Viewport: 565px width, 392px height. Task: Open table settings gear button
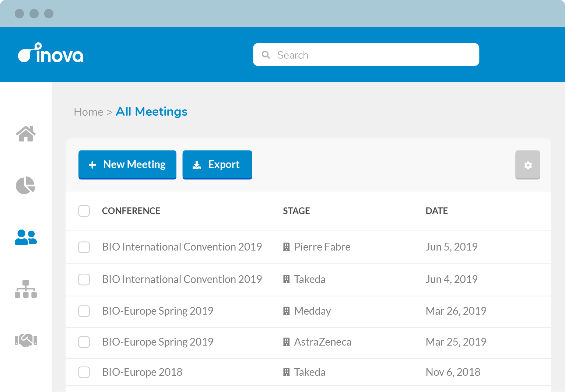(527, 165)
